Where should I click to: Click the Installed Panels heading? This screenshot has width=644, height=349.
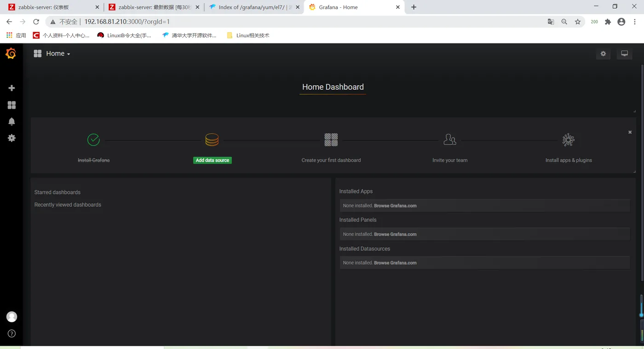pos(358,220)
